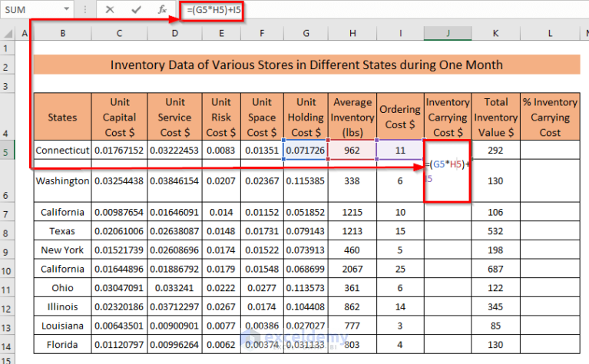Click the cell with value 0.115385
This screenshot has width=589, height=364.
tap(306, 180)
